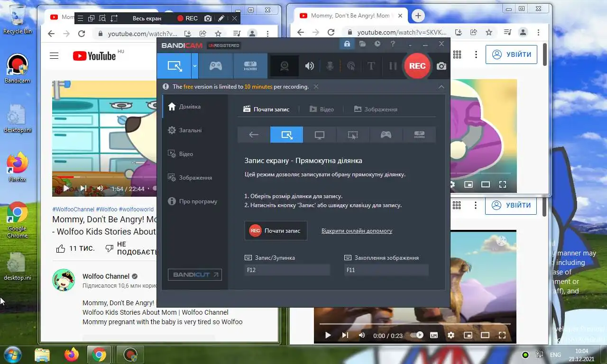Choose fullscreen monitor mode in the mode row
The image size is (607, 364).
tap(320, 135)
